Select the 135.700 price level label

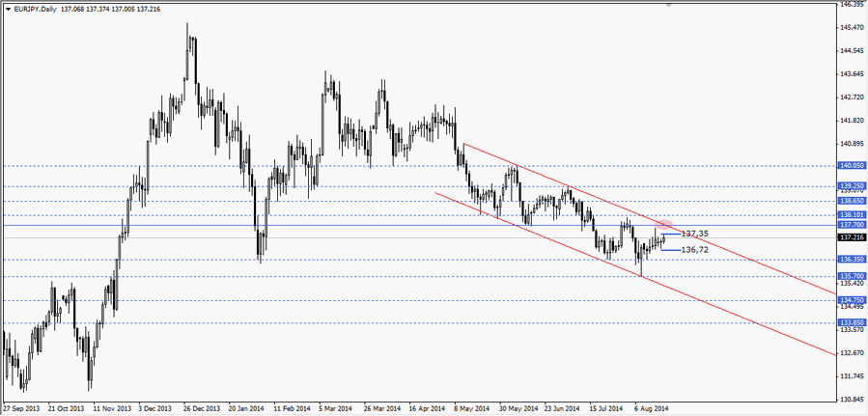point(852,275)
